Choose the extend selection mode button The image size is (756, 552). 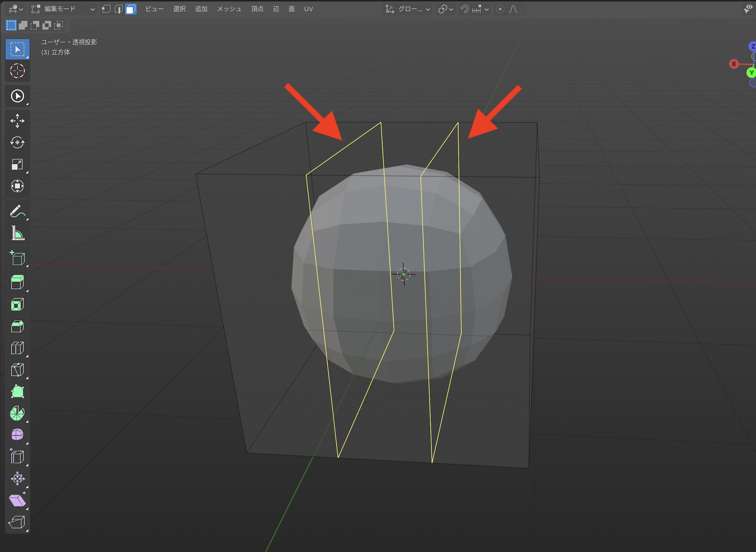tap(23, 25)
